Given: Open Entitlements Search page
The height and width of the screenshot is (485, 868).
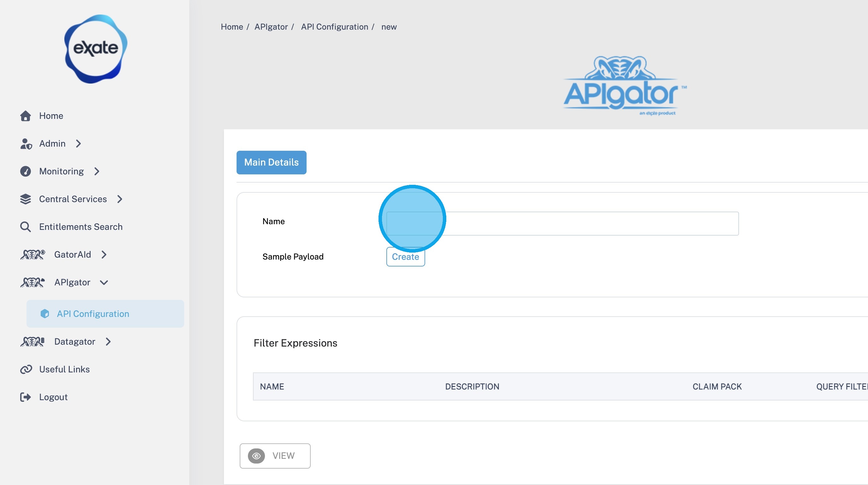Looking at the screenshot, I should (81, 227).
